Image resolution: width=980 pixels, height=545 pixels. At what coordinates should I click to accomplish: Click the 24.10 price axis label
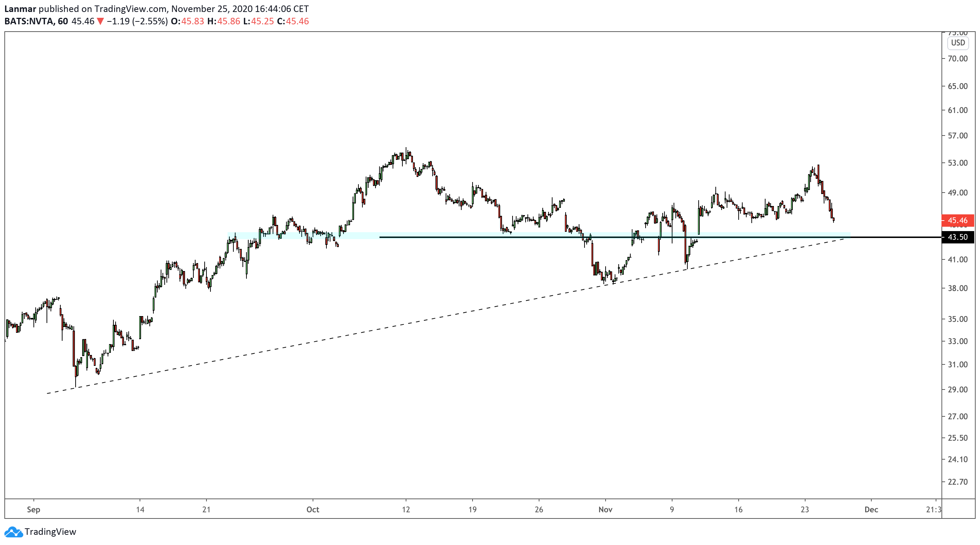[x=957, y=459]
